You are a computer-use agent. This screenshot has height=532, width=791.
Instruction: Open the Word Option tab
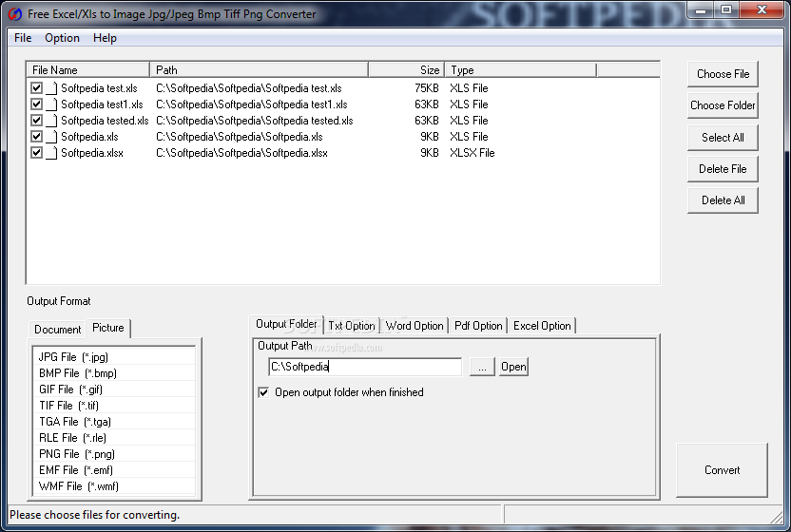coord(415,326)
